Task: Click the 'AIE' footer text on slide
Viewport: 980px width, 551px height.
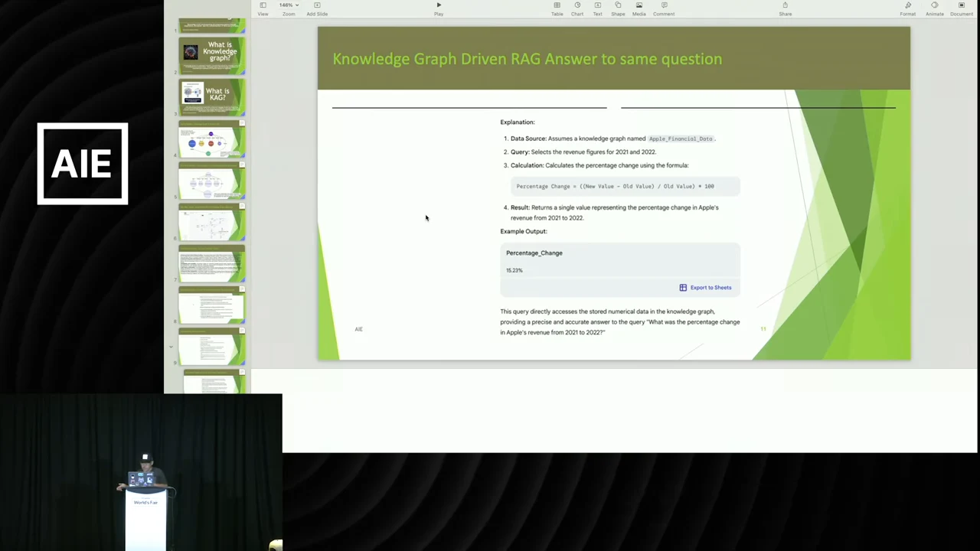Action: point(358,329)
